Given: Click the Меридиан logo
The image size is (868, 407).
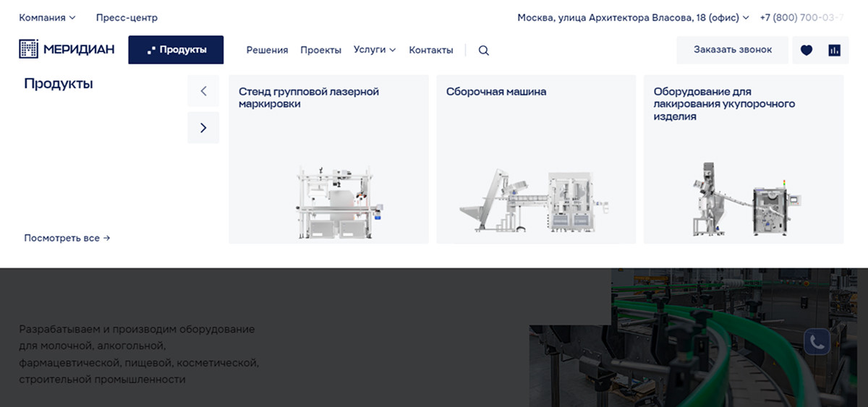Looking at the screenshot, I should 67,49.
